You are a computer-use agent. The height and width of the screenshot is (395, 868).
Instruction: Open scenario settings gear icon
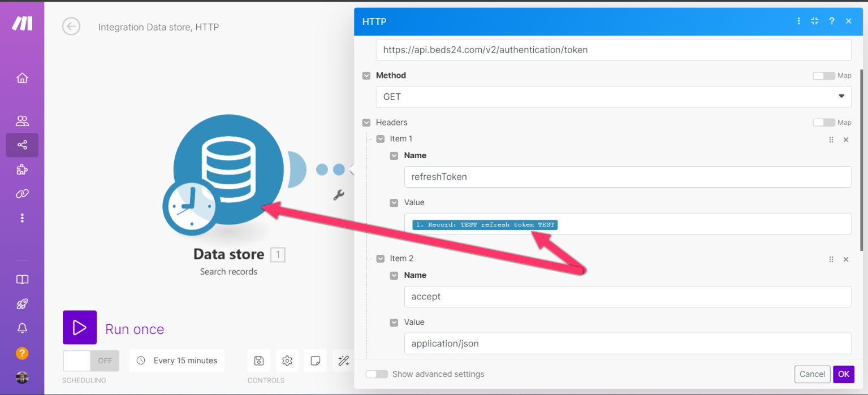tap(287, 361)
